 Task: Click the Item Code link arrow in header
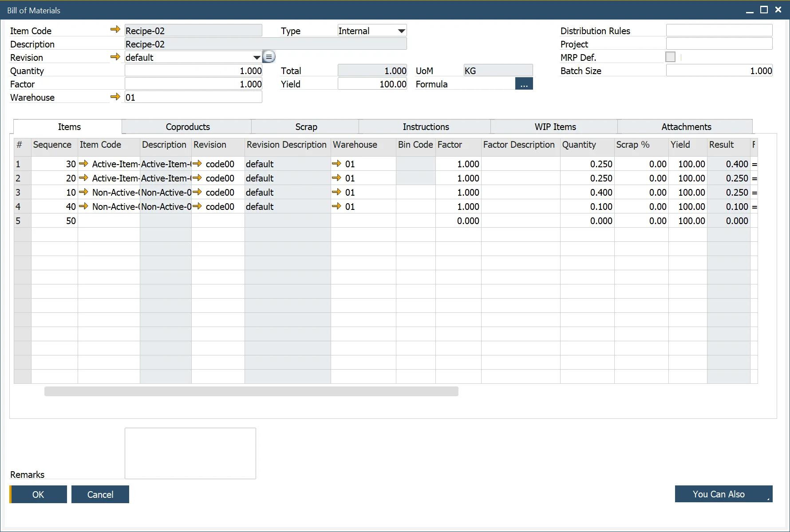pos(115,30)
